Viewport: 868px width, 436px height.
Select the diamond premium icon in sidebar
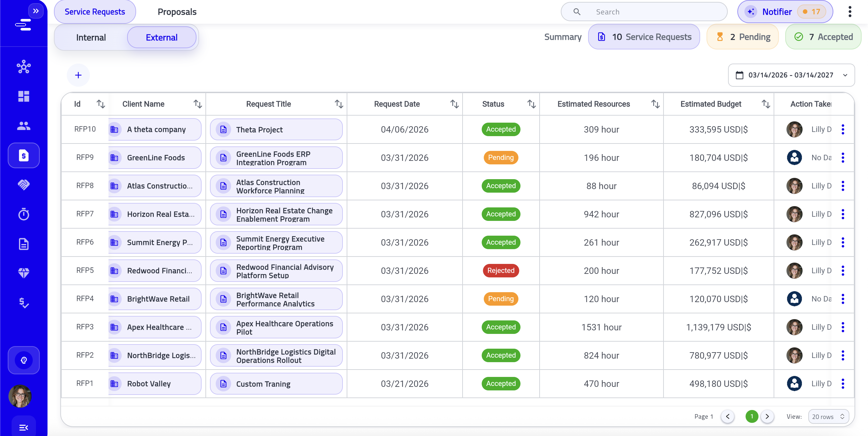point(23,273)
